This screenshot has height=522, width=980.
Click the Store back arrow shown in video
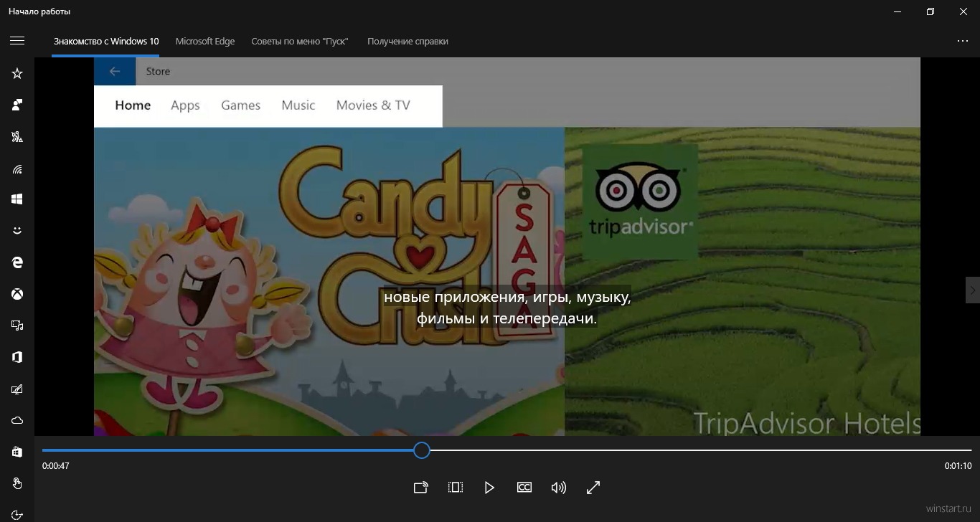point(114,71)
